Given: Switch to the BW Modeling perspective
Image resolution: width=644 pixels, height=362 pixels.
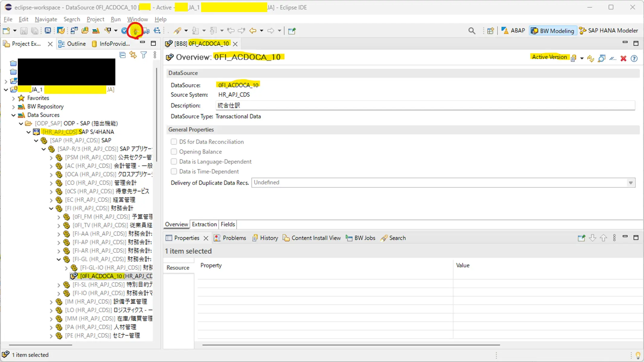Looking at the screenshot, I should 553,31.
